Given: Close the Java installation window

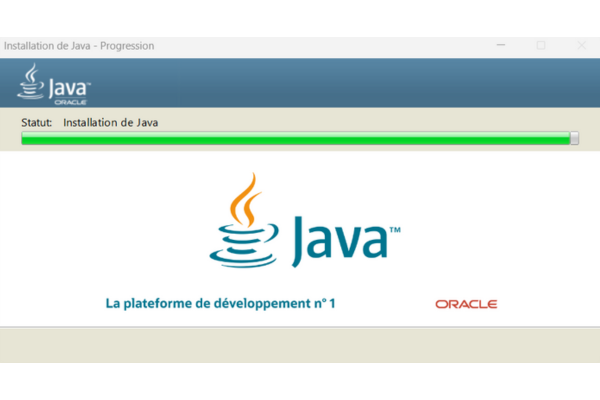Looking at the screenshot, I should pyautogui.click(x=581, y=46).
